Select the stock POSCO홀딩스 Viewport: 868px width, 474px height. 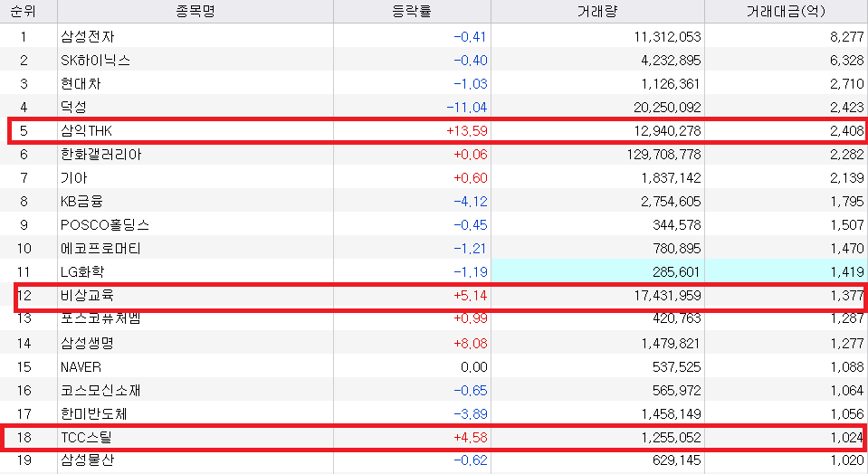coord(105,225)
